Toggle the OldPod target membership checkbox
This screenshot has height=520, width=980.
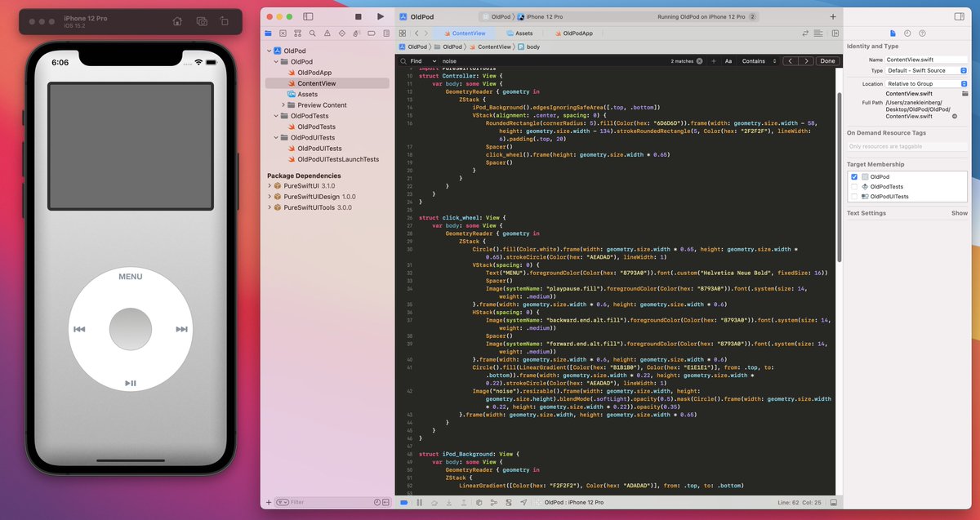tap(854, 176)
